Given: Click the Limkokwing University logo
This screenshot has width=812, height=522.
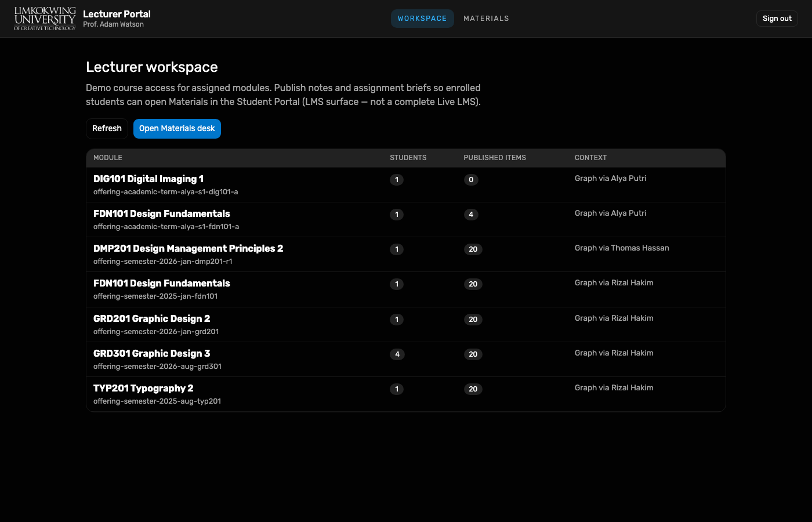Looking at the screenshot, I should 45,19.
